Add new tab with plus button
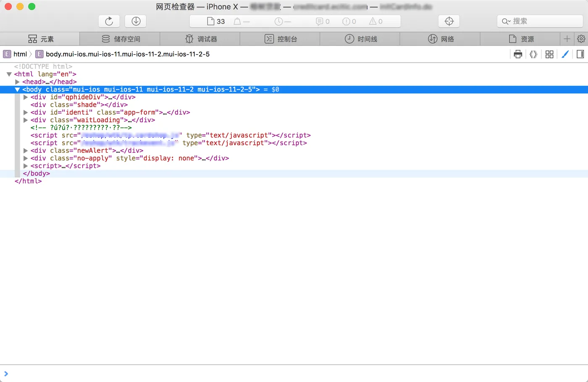Viewport: 588px width, 382px height. click(x=567, y=39)
